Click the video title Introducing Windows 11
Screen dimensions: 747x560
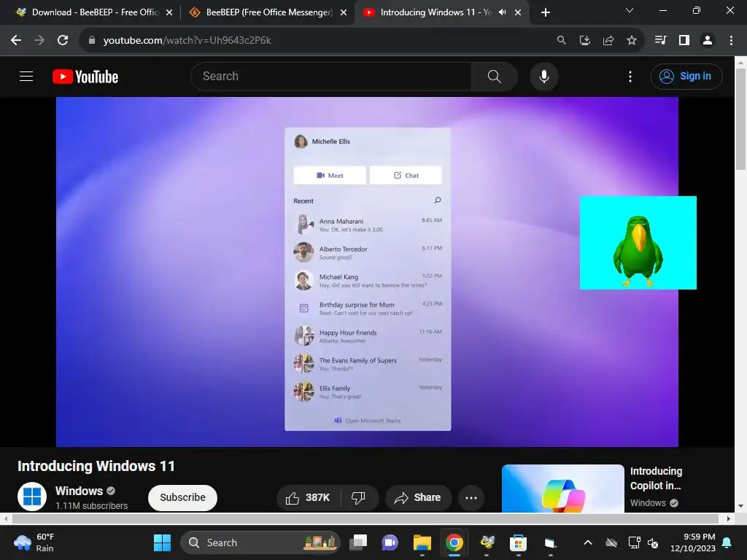tap(96, 466)
